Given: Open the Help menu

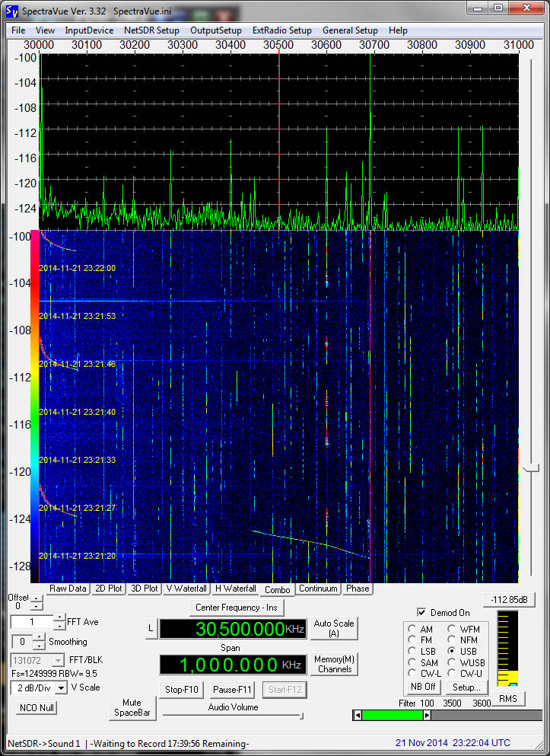Looking at the screenshot, I should click(398, 30).
